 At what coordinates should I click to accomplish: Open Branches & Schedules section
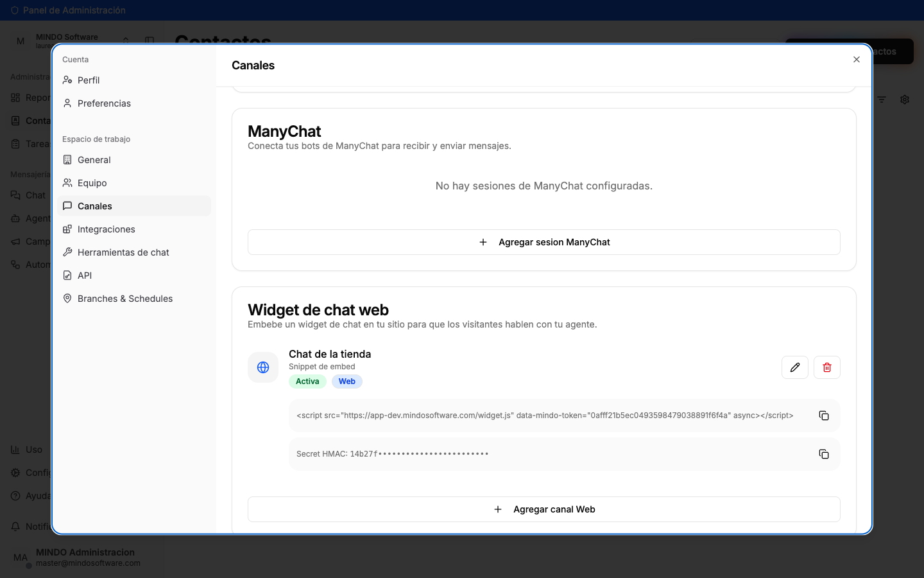pyautogui.click(x=134, y=299)
